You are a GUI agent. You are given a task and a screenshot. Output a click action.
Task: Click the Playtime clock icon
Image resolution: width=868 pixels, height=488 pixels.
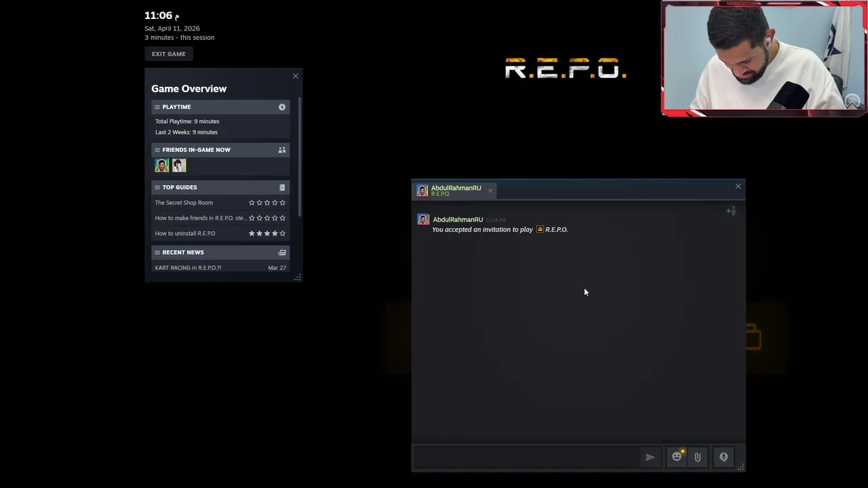click(x=282, y=107)
